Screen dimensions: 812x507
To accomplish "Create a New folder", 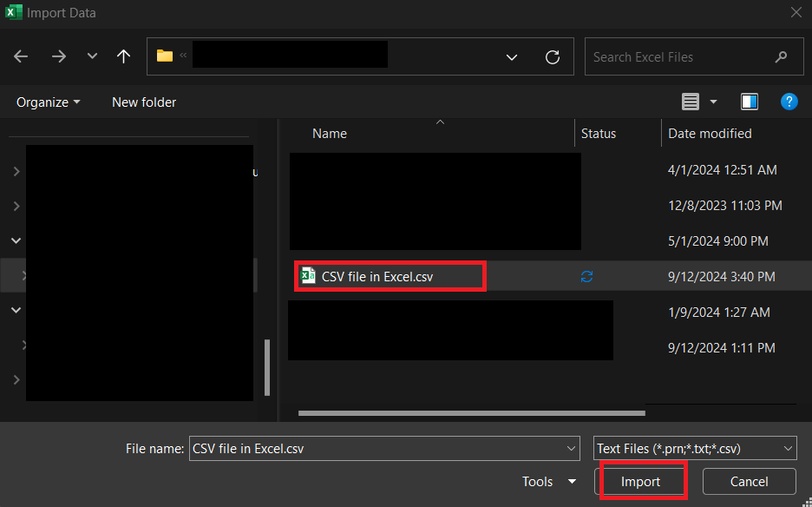I will [144, 102].
